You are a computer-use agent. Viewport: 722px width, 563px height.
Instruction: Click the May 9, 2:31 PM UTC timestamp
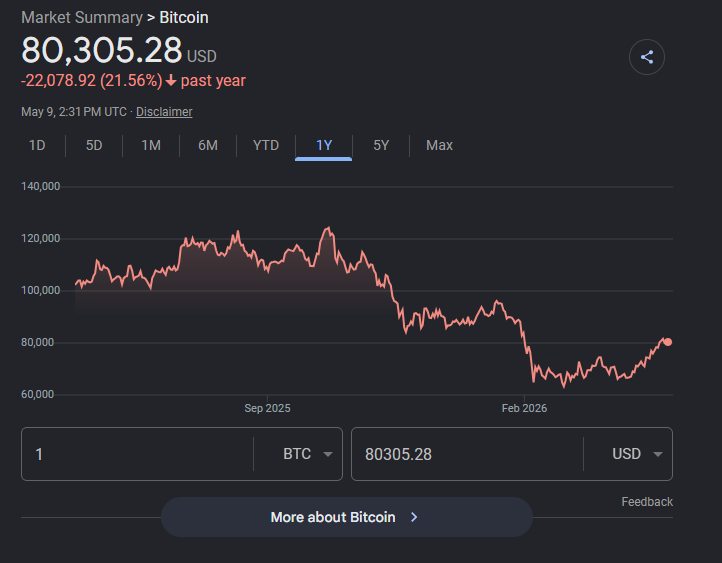click(x=74, y=112)
